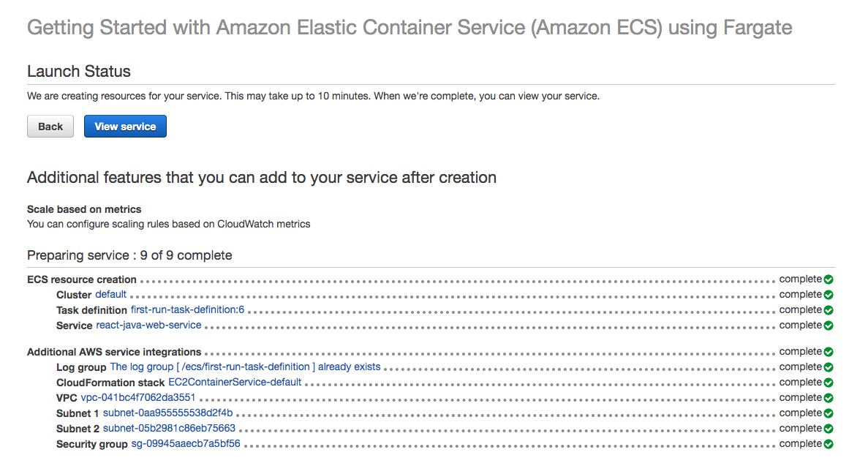The height and width of the screenshot is (466, 868).
Task: Click the View service button
Action: pos(125,127)
